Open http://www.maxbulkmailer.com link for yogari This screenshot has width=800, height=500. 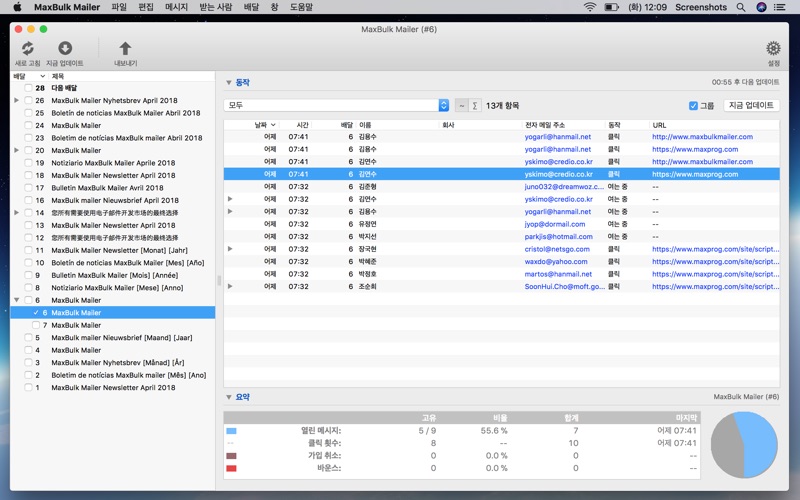point(702,137)
